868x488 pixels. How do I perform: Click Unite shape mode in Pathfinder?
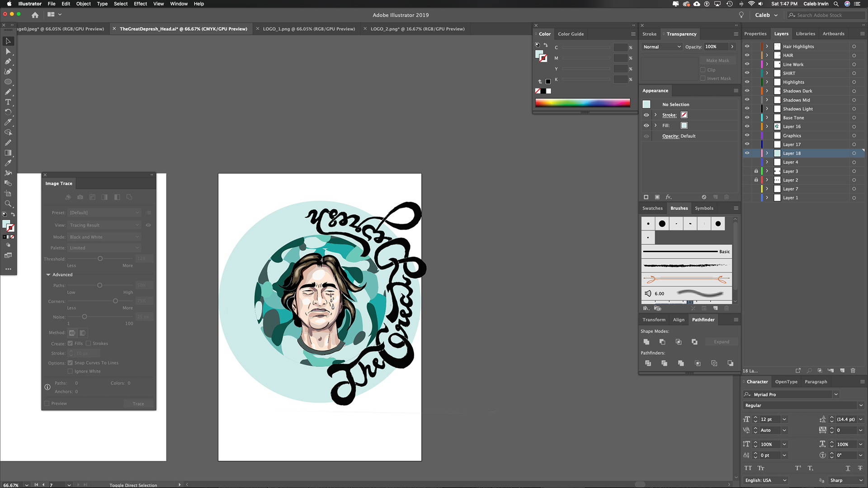646,342
